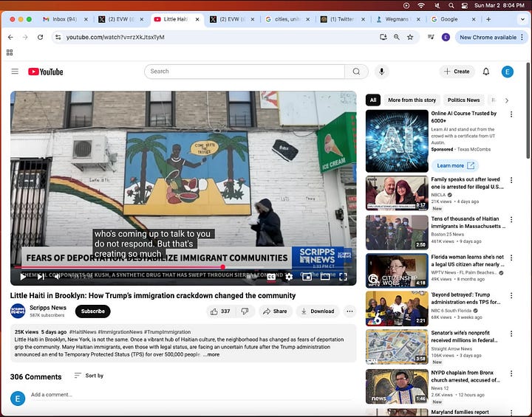Dislike the video
Image resolution: width=532 pixels, height=417 pixels.
coord(245,311)
